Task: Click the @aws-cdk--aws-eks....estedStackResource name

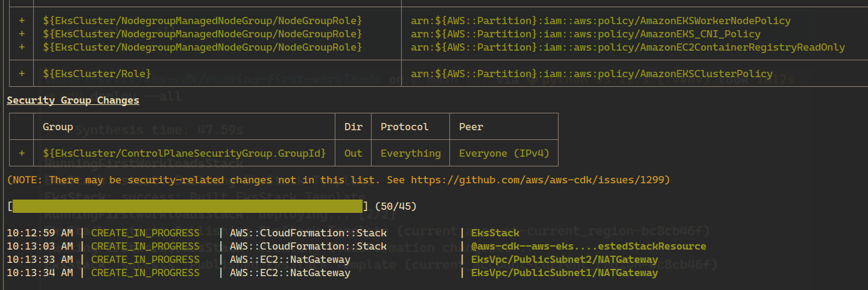Action: point(589,246)
